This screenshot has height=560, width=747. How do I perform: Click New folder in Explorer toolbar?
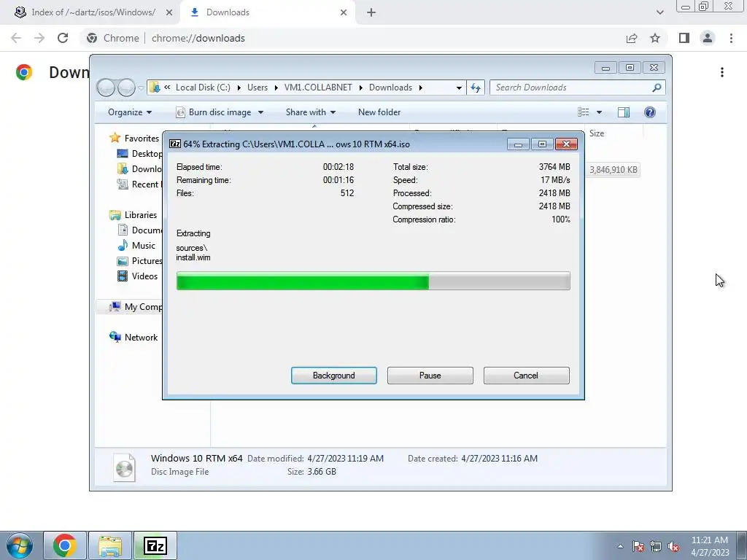click(x=379, y=112)
